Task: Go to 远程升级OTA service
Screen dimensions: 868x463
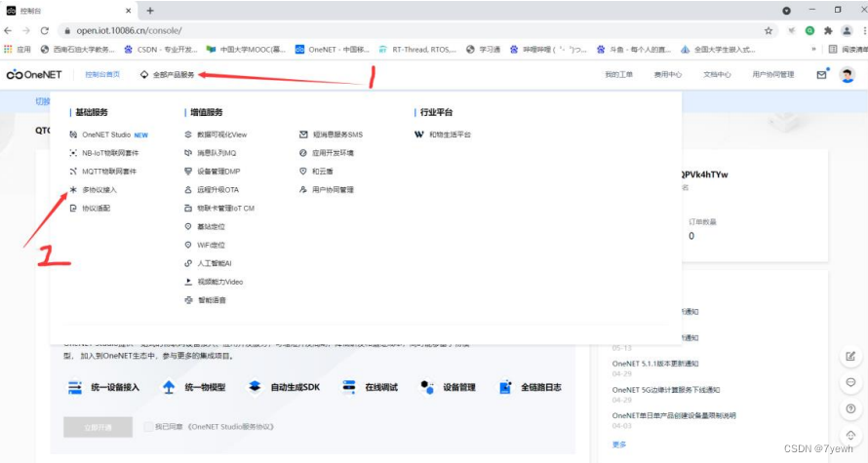Action: (212, 190)
